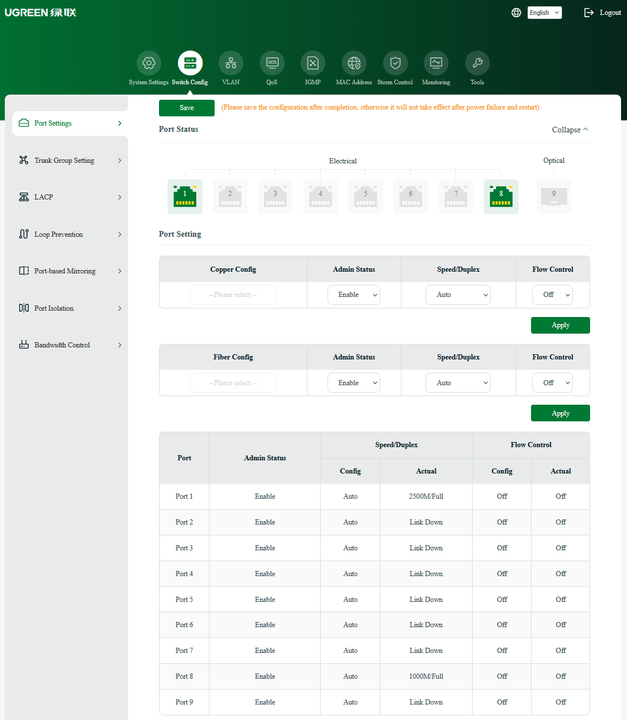627x720 pixels.
Task: Click Port 4 Speed Config Auto cell
Action: tap(350, 574)
